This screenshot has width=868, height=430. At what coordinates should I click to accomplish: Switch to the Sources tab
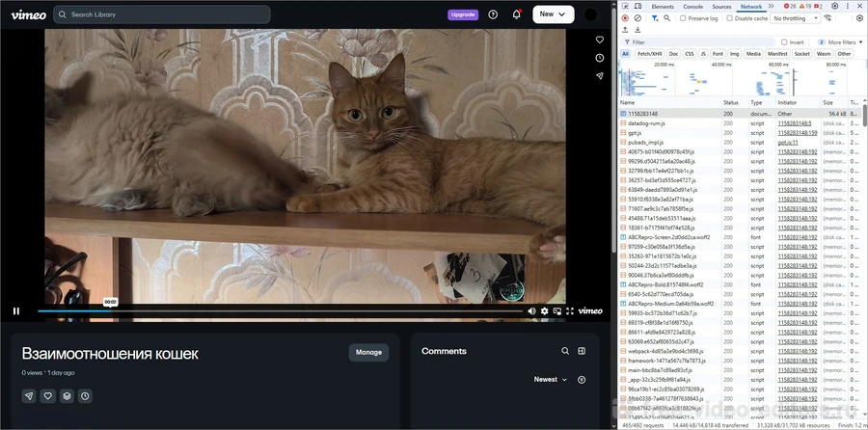tap(721, 7)
